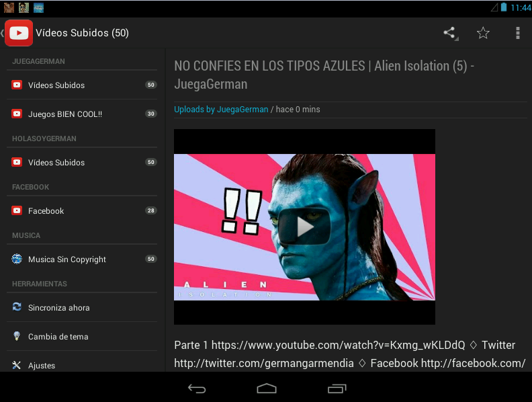Click the 28 unread count badge

click(151, 210)
